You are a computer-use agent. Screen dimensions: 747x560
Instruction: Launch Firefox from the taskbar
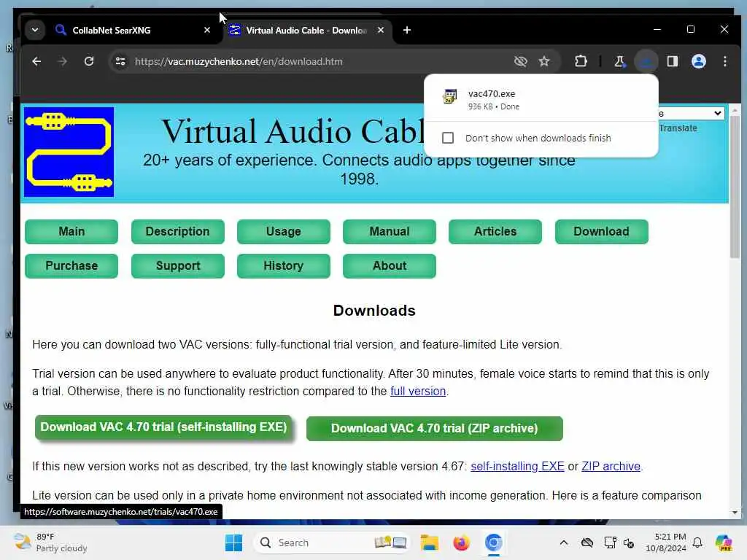(461, 542)
